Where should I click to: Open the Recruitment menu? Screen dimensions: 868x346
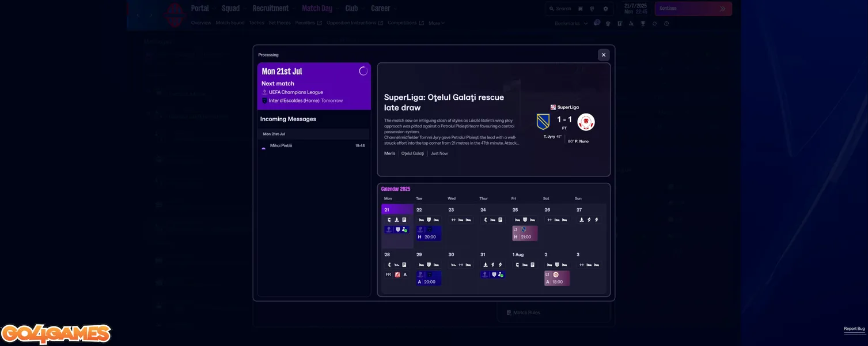pyautogui.click(x=270, y=9)
